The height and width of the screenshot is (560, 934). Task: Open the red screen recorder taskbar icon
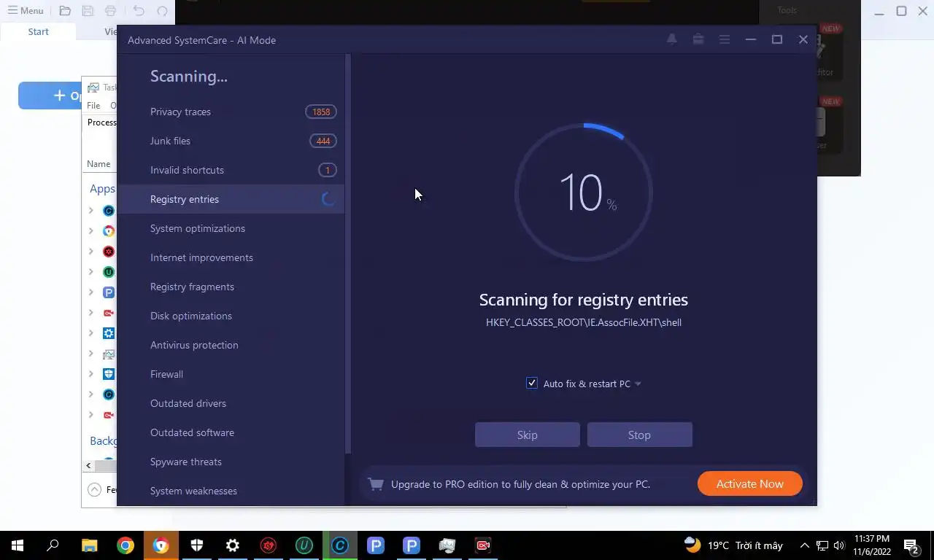coord(483,545)
